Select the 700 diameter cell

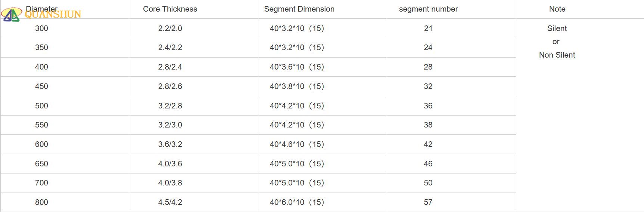point(41,183)
